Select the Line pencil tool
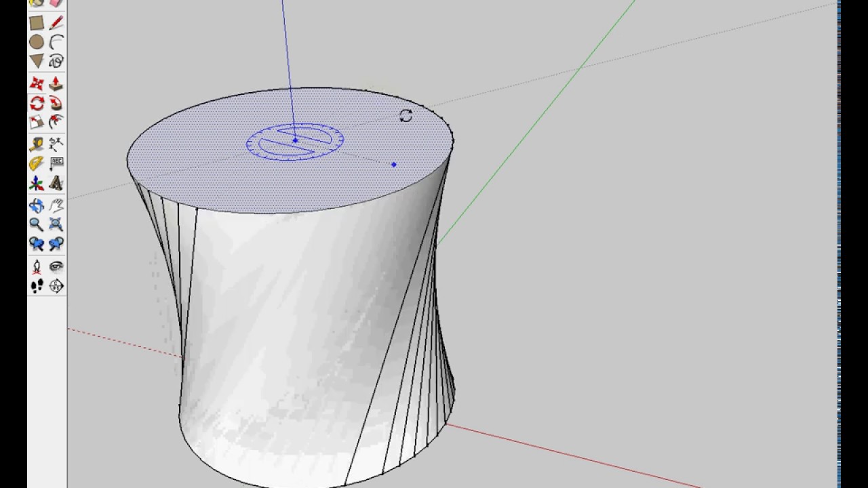The width and height of the screenshot is (868, 488). (56, 23)
